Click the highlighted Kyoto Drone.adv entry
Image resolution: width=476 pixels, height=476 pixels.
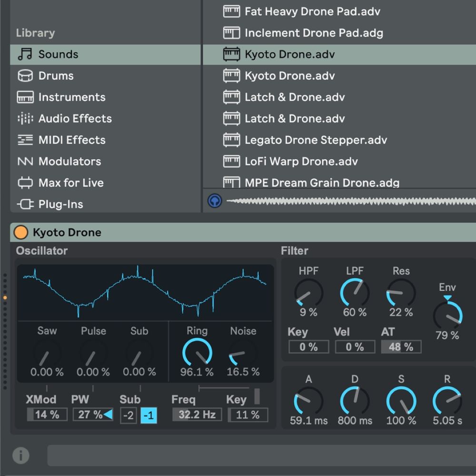click(x=339, y=54)
